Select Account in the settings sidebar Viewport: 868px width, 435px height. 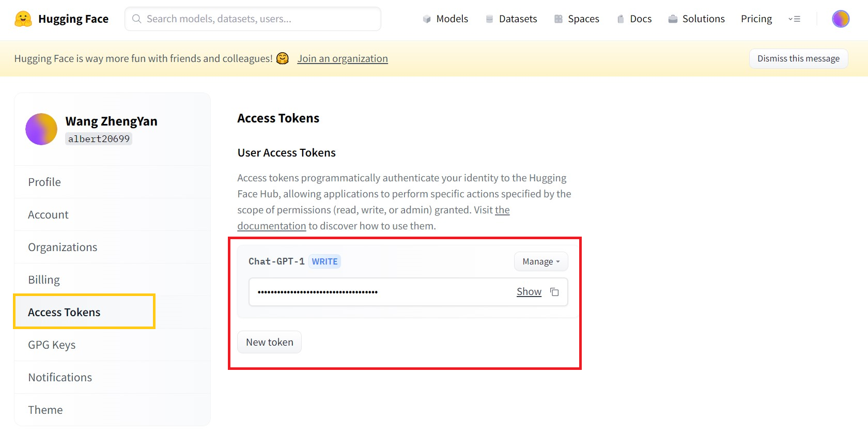[x=112, y=214]
